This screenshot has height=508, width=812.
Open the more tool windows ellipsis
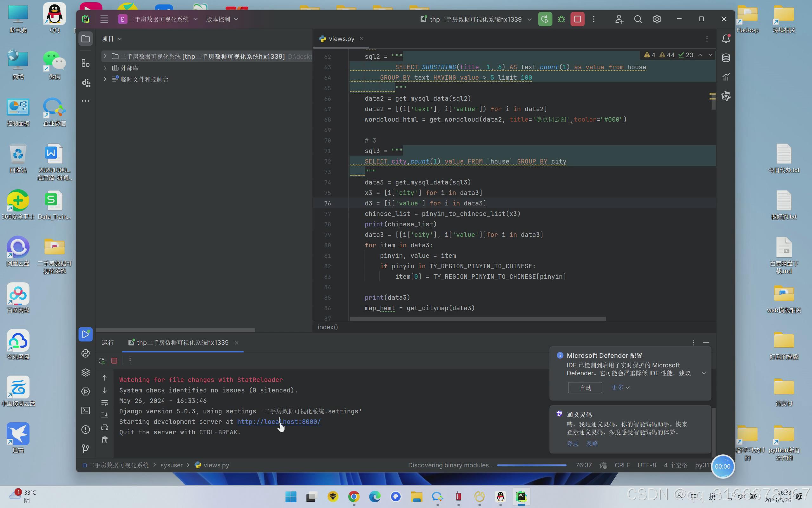[x=86, y=101]
